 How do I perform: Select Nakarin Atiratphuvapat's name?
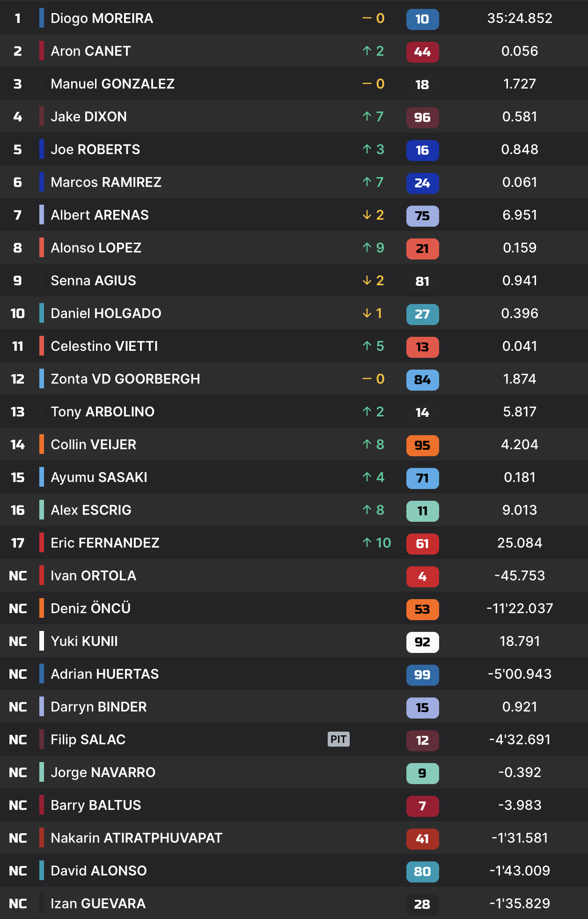[x=136, y=838]
